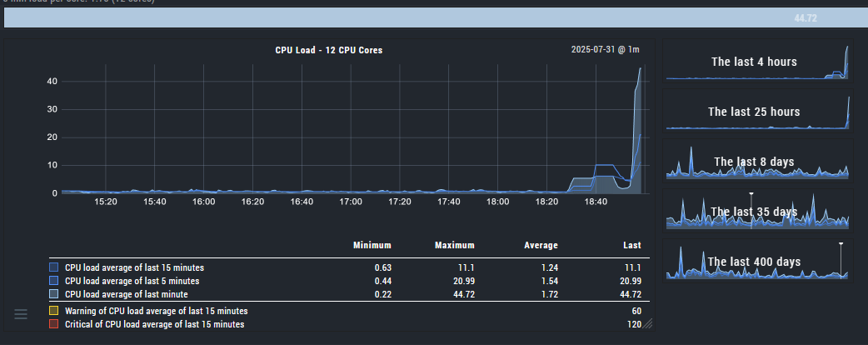
Task: Open The last 35 days thumbnail
Action: (x=757, y=211)
